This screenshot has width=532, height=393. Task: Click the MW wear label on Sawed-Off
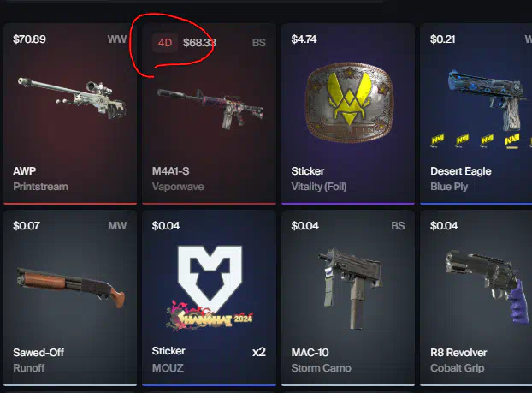[x=117, y=226]
